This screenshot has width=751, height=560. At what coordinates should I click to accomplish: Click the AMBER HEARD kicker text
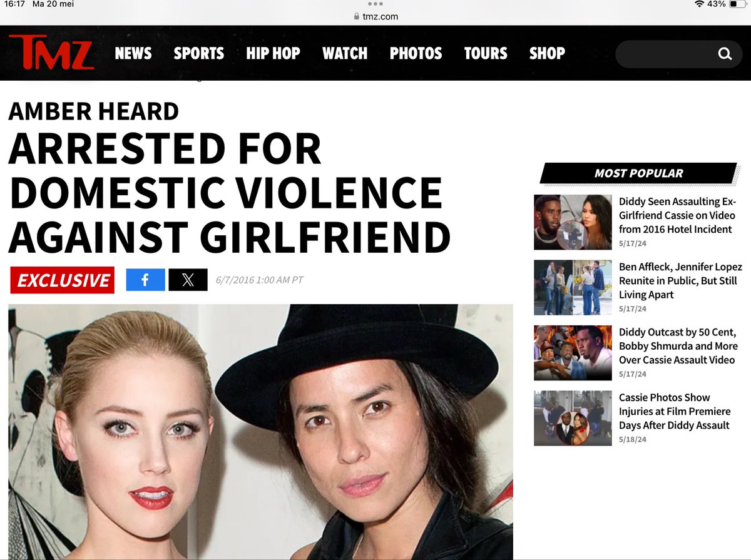point(94,111)
